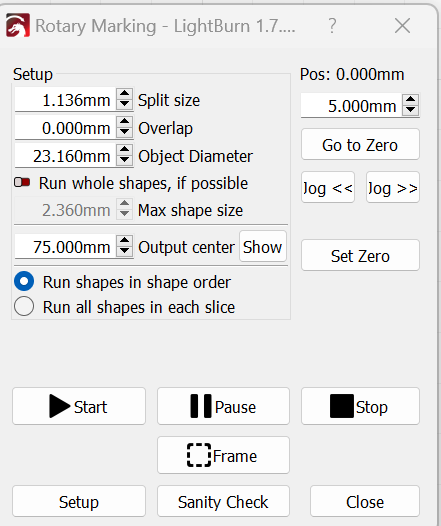Decrease Overlap value with down arrow

124,133
